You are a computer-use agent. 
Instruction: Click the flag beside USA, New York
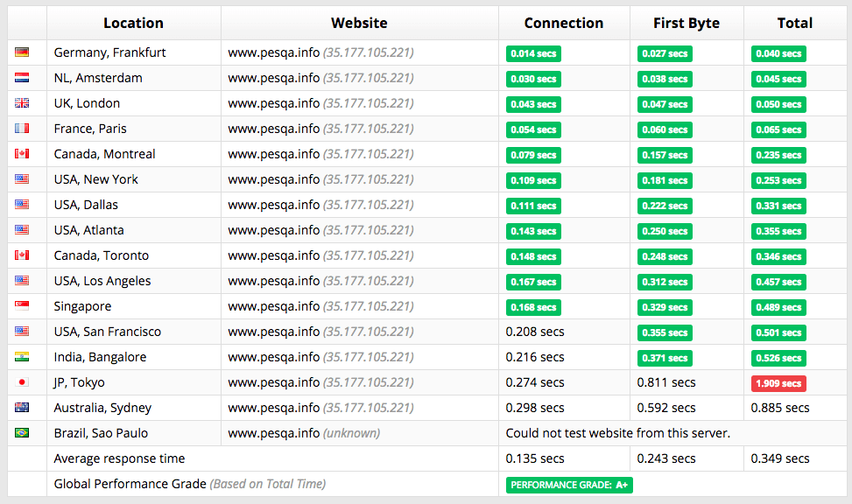coord(22,178)
